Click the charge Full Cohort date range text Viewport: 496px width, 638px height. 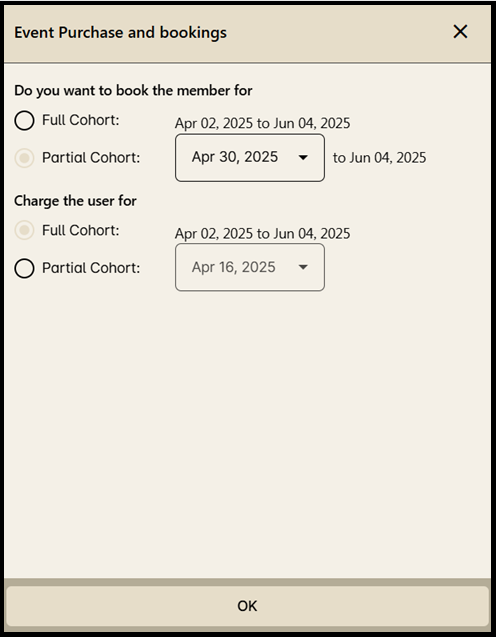[262, 233]
